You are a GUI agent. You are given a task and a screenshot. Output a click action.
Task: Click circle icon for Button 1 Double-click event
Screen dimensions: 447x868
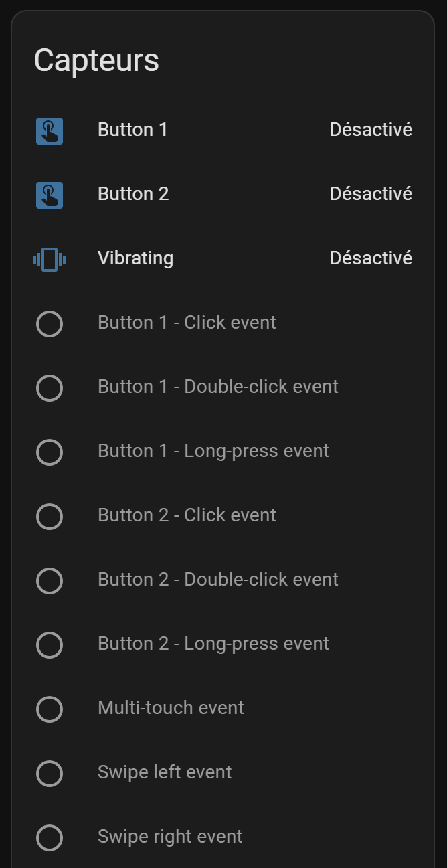tap(50, 387)
